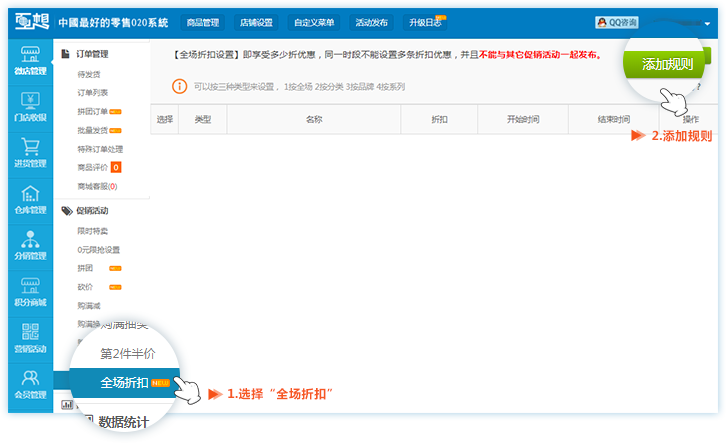Open 微店管理 sidebar icon

tap(30, 55)
